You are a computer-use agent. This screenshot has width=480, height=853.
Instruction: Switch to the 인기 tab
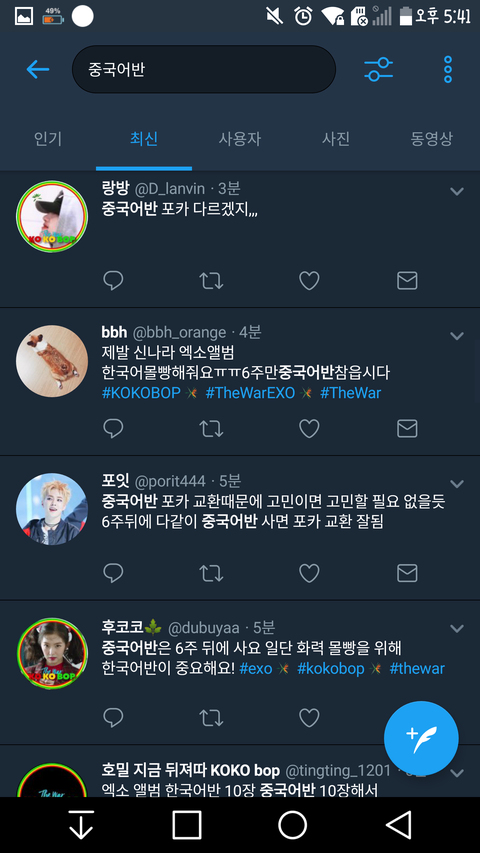click(48, 139)
